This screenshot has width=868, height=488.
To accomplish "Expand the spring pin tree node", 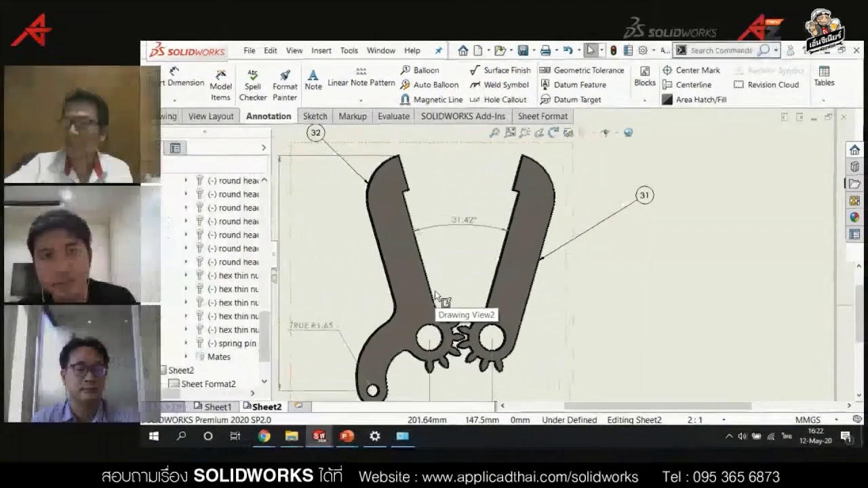I will click(186, 343).
